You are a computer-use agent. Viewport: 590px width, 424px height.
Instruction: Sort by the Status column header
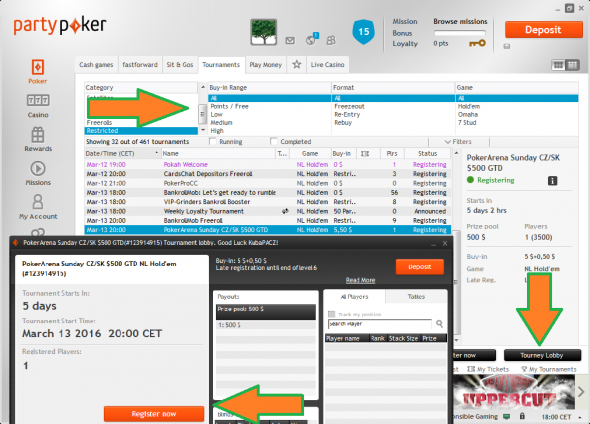pos(427,153)
